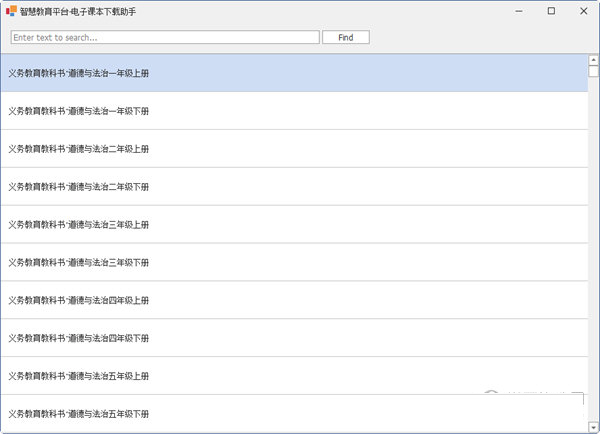Focus the 'Enter text to search' field

coord(165,37)
